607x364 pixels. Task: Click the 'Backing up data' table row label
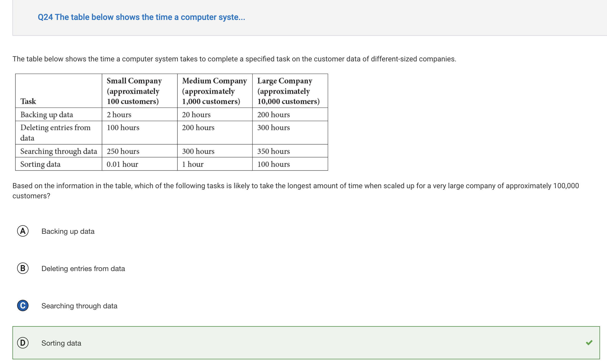[59, 114]
